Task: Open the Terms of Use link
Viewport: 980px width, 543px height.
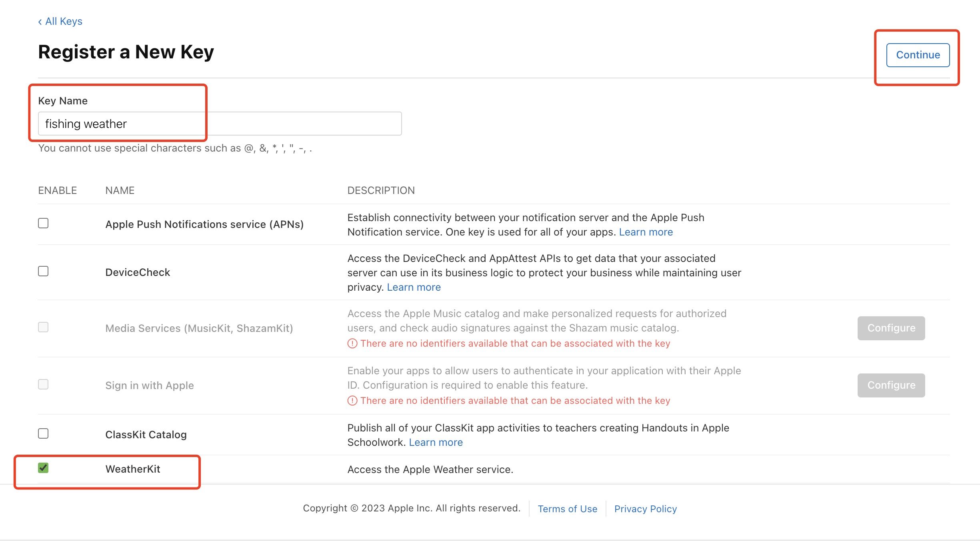Action: point(567,509)
